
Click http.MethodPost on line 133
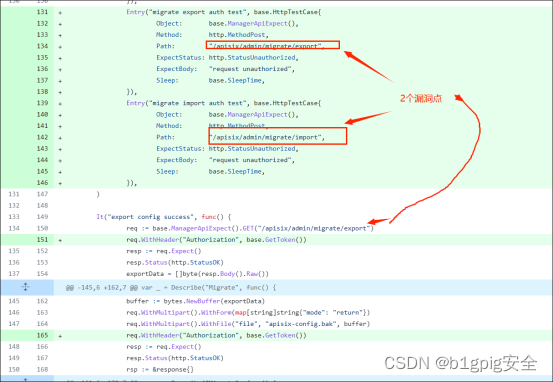238,35
